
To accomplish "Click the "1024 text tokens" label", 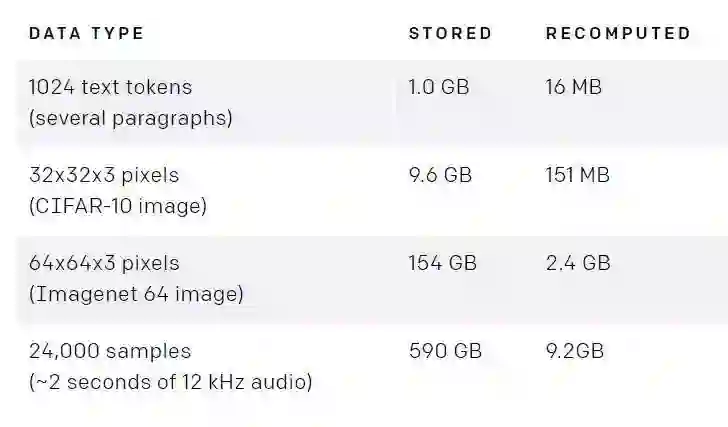I will point(110,87).
